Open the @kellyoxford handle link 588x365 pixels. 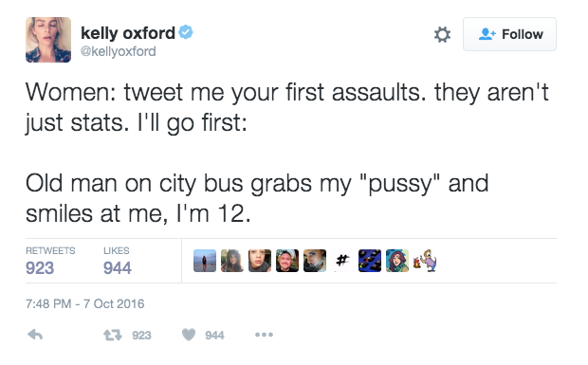(x=119, y=51)
